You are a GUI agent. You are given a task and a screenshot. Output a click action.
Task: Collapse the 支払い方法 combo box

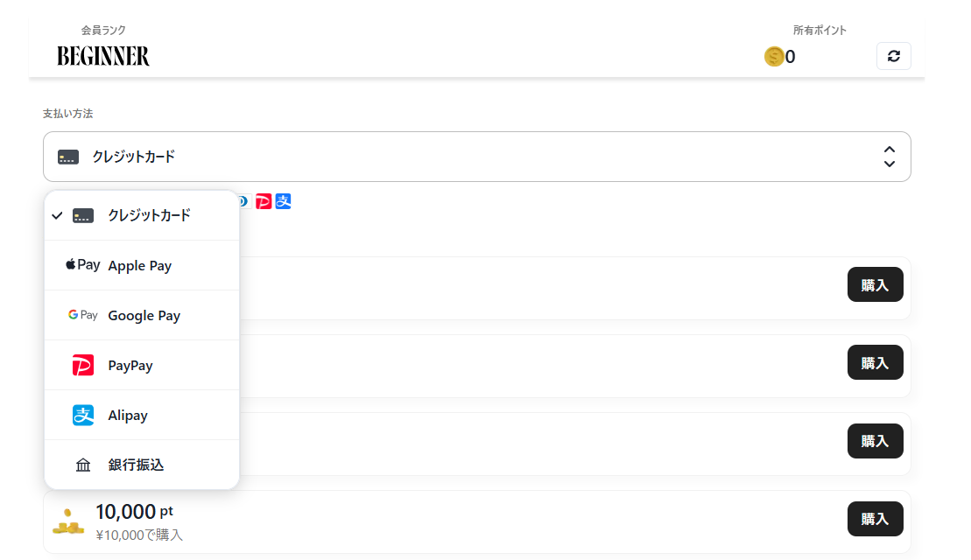[476, 157]
